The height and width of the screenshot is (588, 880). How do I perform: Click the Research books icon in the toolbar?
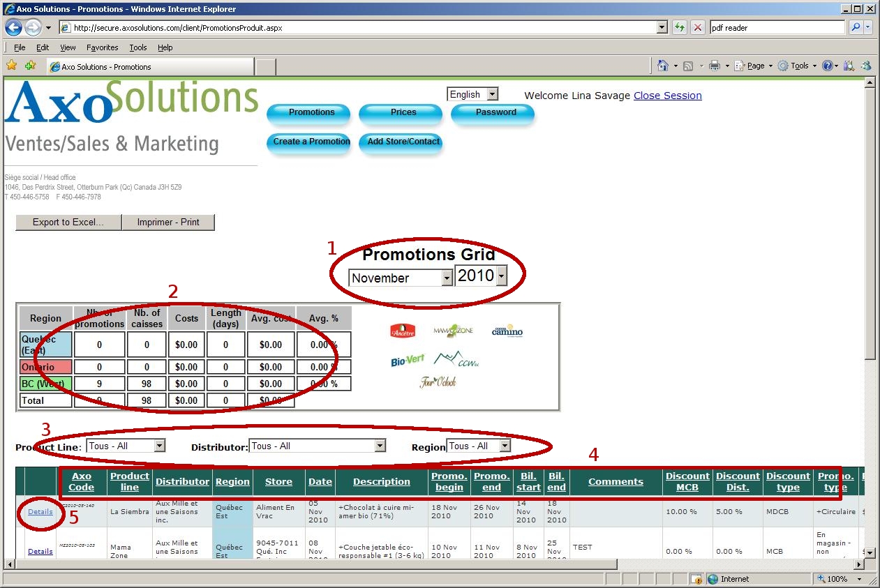(849, 66)
